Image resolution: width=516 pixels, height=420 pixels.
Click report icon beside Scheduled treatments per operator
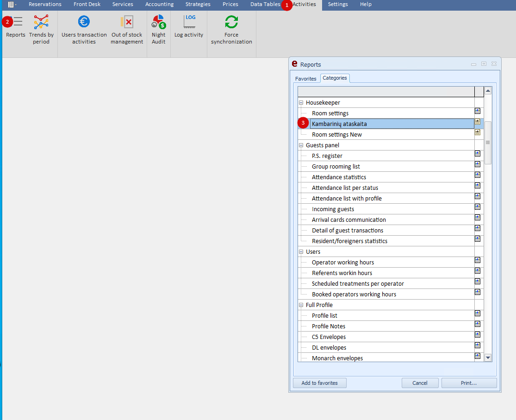[x=478, y=282]
